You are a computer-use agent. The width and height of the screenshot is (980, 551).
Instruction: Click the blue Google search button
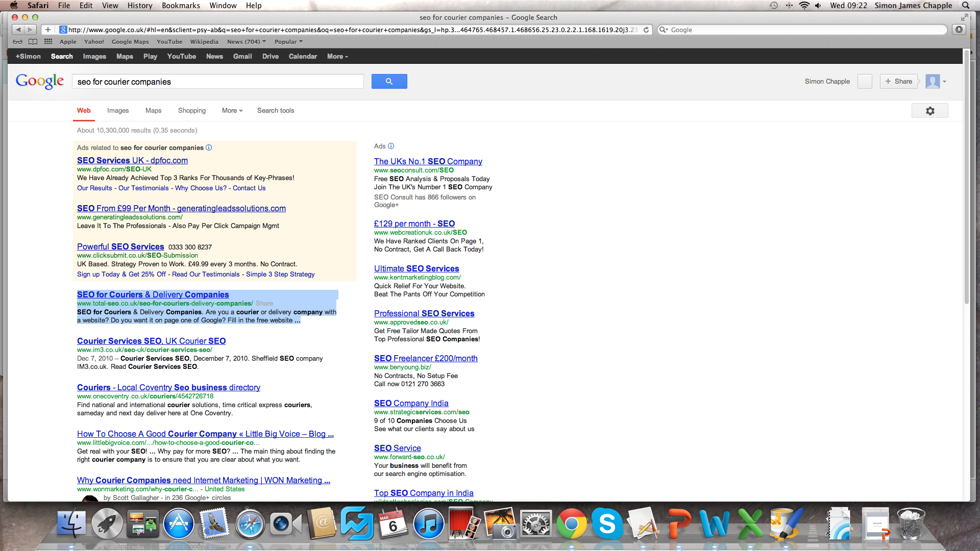(x=389, y=82)
